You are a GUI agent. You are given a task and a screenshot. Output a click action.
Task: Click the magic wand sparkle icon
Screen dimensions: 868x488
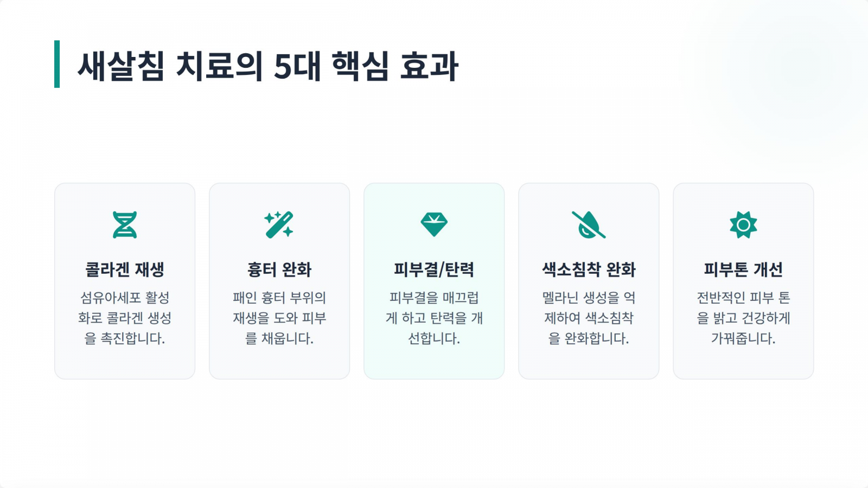pos(279,224)
